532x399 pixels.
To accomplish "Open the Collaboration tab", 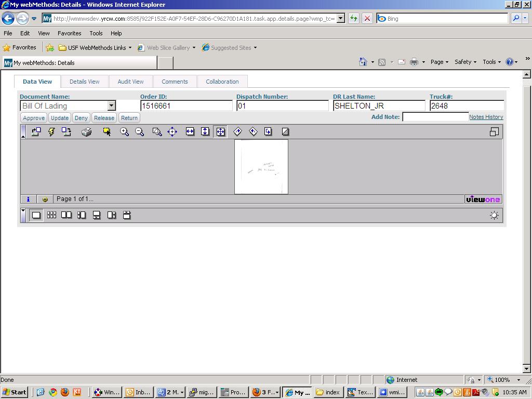I will (222, 82).
